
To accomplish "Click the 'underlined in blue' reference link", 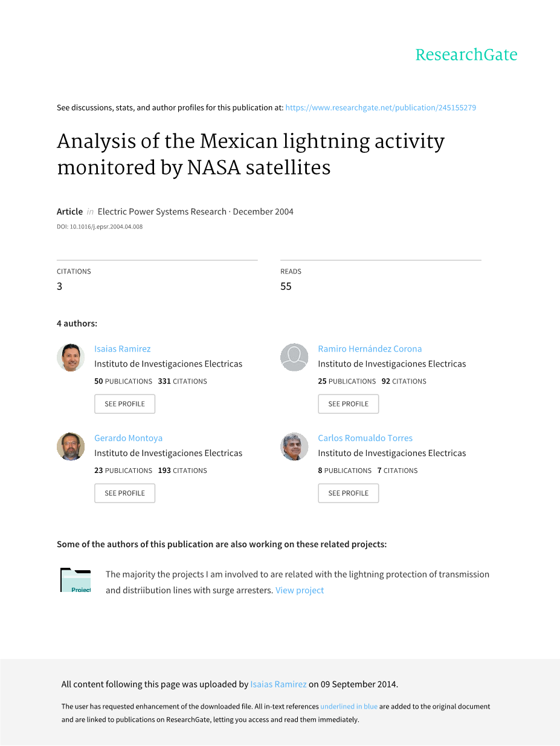I will coord(349,706).
